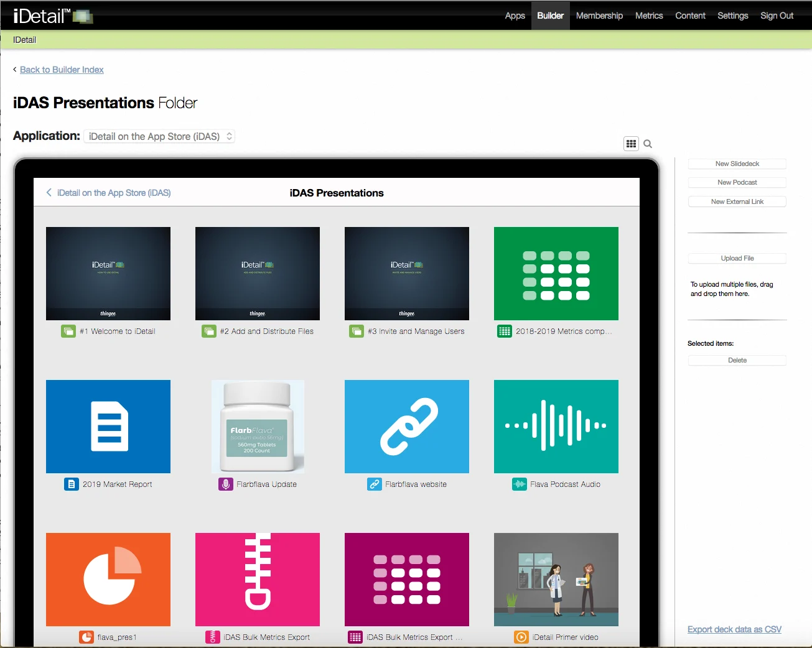The height and width of the screenshot is (648, 812).
Task: Select the iDetail Primer video thumbnail
Action: (556, 580)
